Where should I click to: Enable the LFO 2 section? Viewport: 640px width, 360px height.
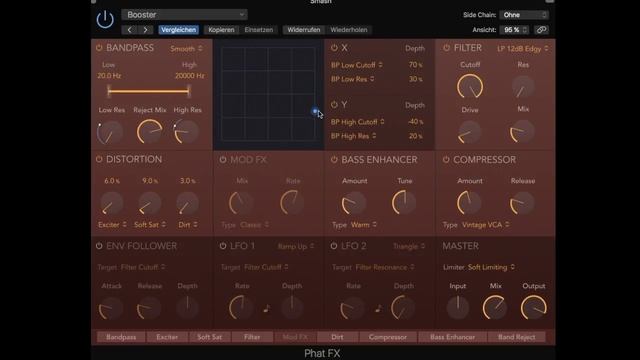pyautogui.click(x=334, y=246)
